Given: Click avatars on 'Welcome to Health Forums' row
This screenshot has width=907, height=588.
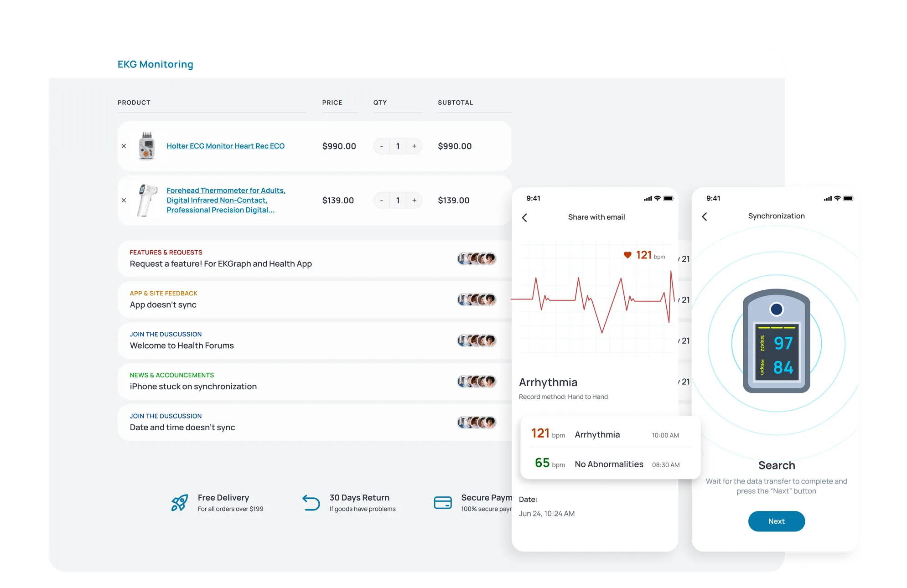Looking at the screenshot, I should click(x=477, y=340).
